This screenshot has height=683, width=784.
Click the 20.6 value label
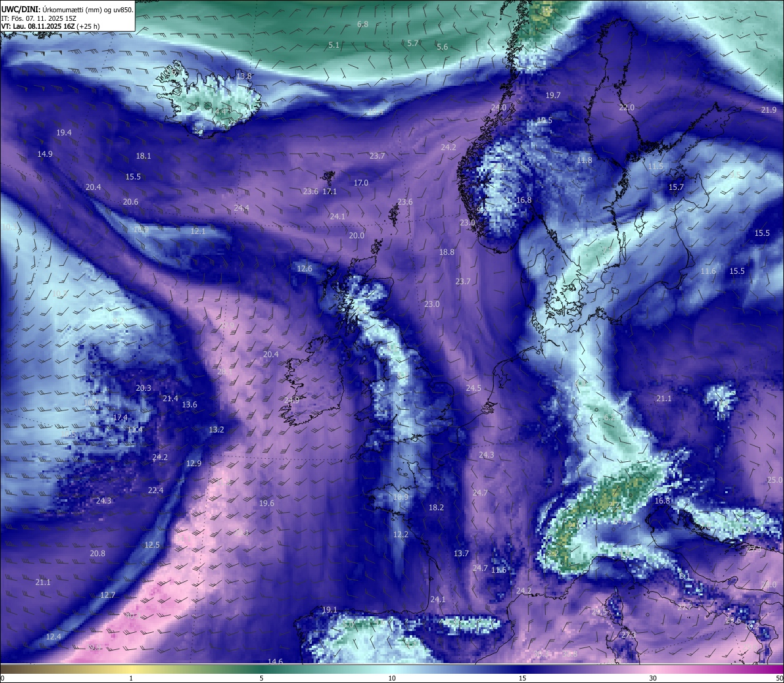pos(130,202)
